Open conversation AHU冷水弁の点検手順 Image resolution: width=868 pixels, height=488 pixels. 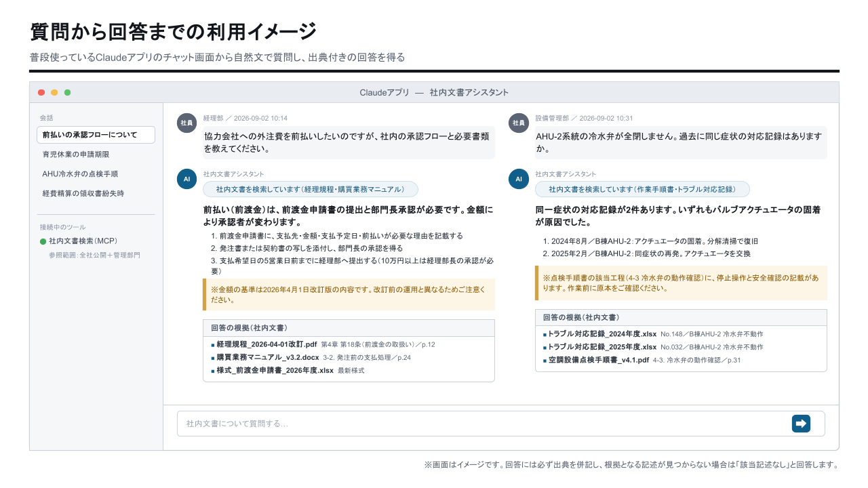(x=96, y=174)
